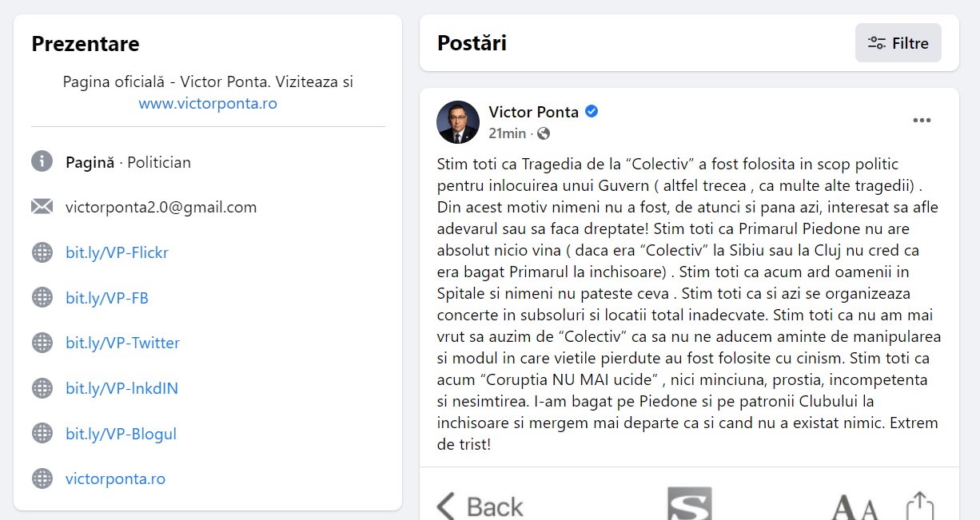Click the info icon beside Pagină · Politician
This screenshot has height=520, width=980.
42,161
